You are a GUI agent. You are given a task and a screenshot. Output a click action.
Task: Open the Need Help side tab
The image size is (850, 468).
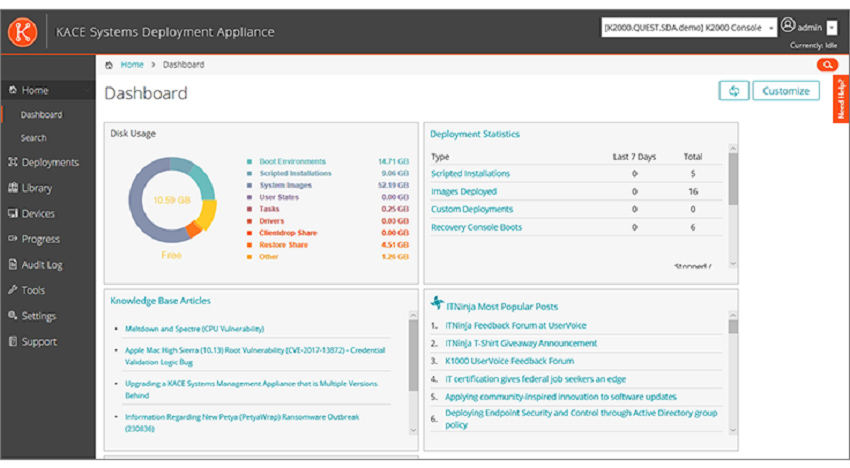(x=841, y=99)
